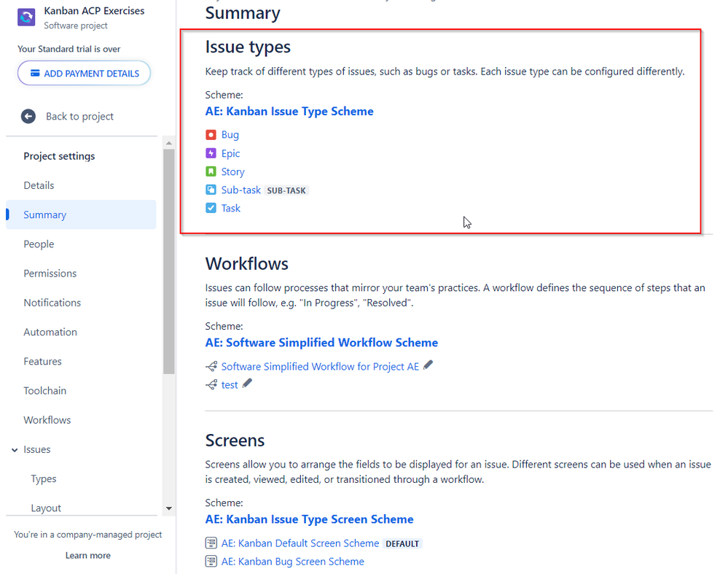Image resolution: width=728 pixels, height=574 pixels.
Task: Open the Epic issue type link
Action: point(231,153)
